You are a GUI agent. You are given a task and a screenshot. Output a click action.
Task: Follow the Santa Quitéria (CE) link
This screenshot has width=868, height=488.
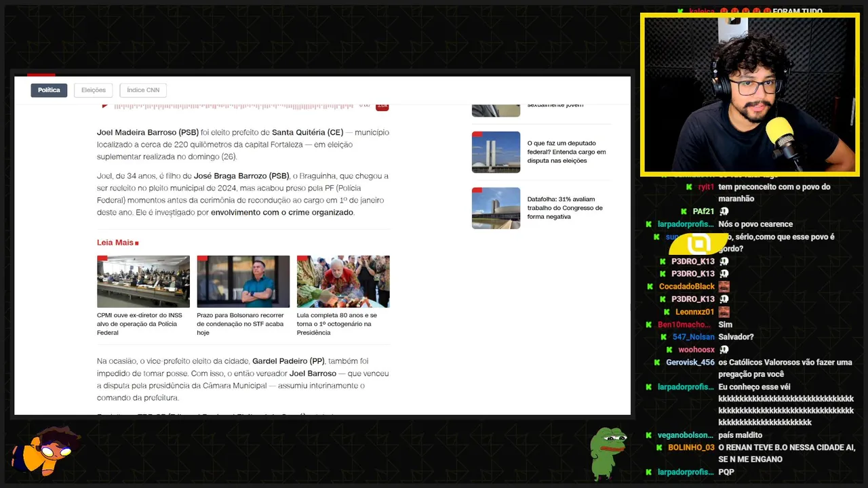(x=307, y=132)
